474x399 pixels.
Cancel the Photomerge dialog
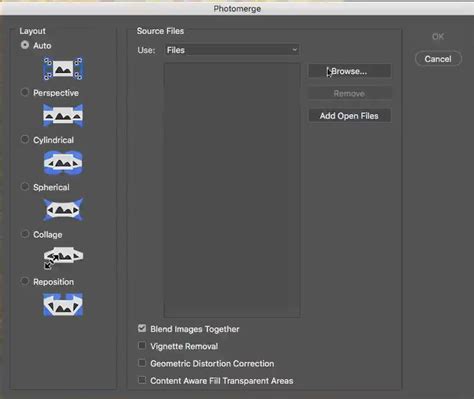(438, 59)
